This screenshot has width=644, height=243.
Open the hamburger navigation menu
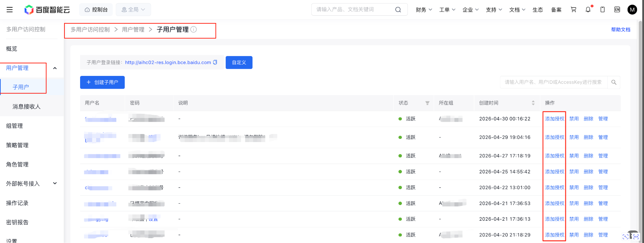point(10,10)
